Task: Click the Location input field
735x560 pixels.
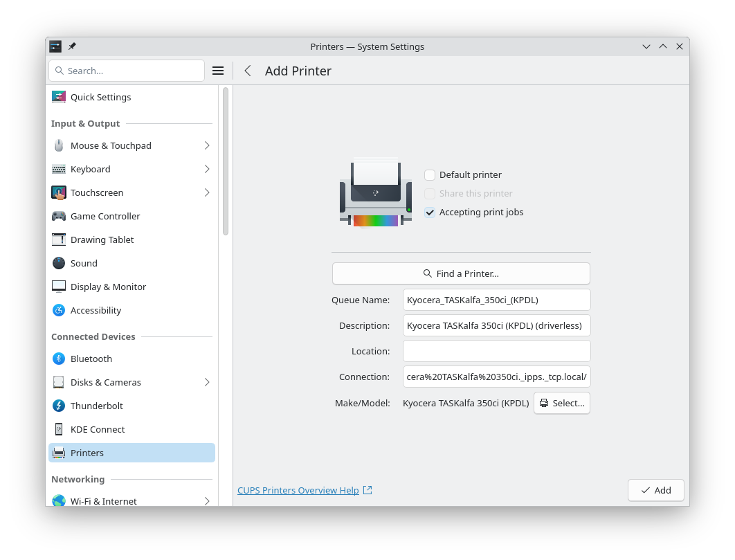Action: pos(496,351)
